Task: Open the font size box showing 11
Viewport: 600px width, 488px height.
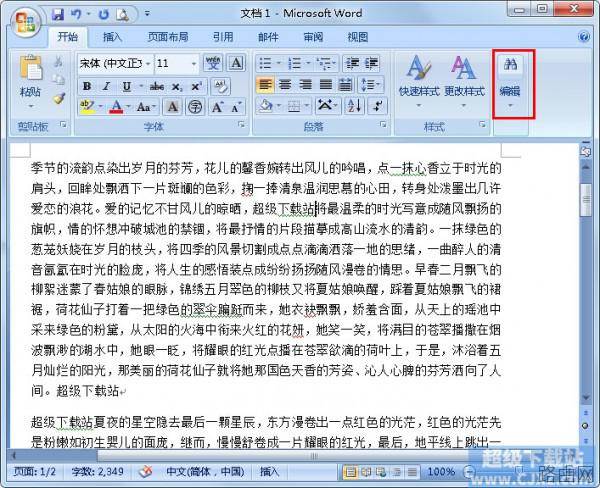Action: point(176,63)
